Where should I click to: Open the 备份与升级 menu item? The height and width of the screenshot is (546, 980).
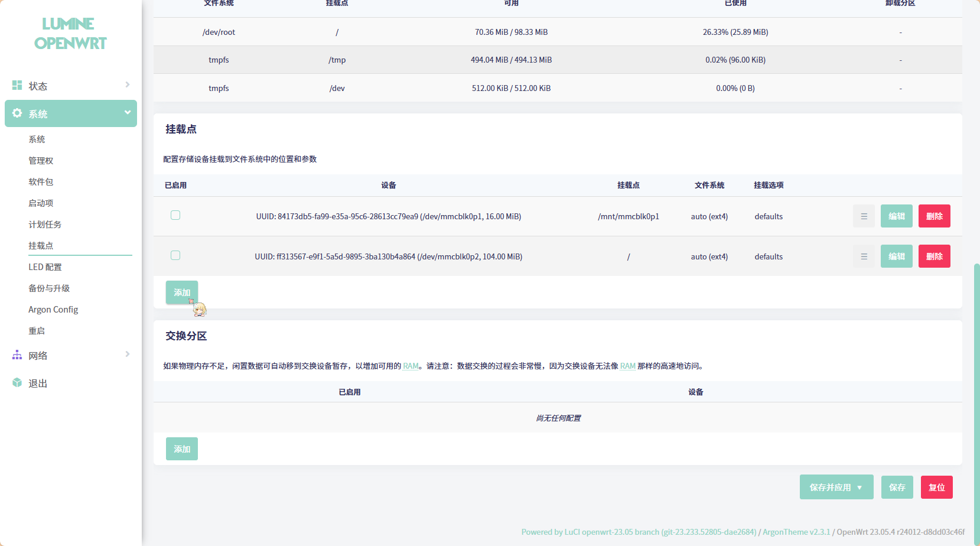tap(49, 288)
